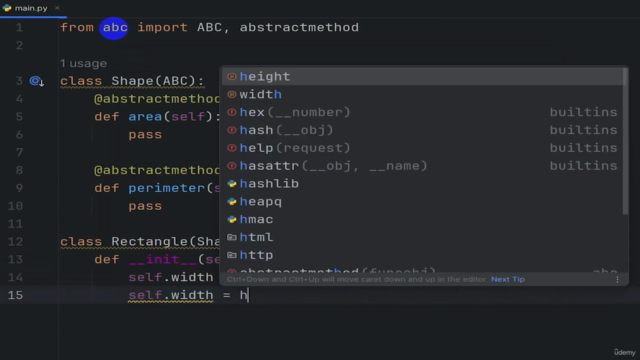
Task: Click the function icon beside hasattr
Action: (x=232, y=166)
